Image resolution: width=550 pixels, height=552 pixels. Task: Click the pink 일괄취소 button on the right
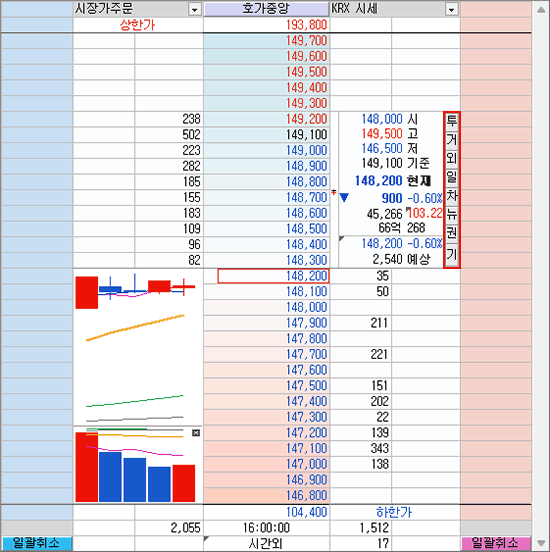496,543
